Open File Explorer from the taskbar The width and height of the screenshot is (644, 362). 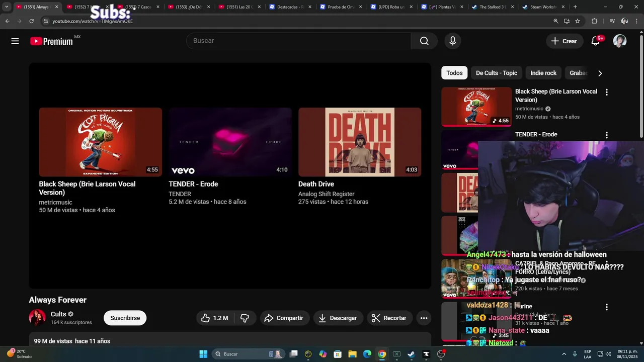tap(352, 354)
